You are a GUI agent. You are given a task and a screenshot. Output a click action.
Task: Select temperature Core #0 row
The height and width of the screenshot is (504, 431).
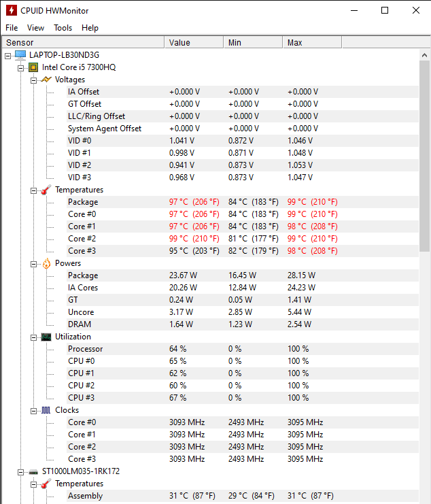[x=243, y=214]
